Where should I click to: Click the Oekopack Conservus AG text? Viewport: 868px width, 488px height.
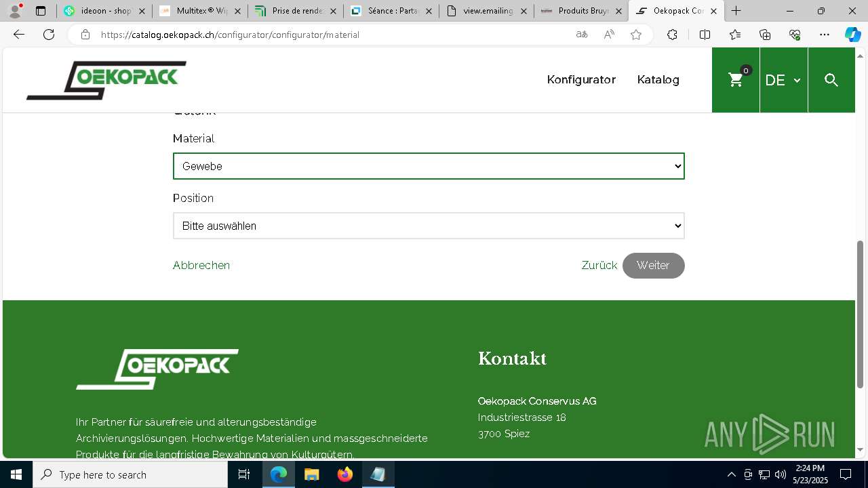[x=537, y=401]
